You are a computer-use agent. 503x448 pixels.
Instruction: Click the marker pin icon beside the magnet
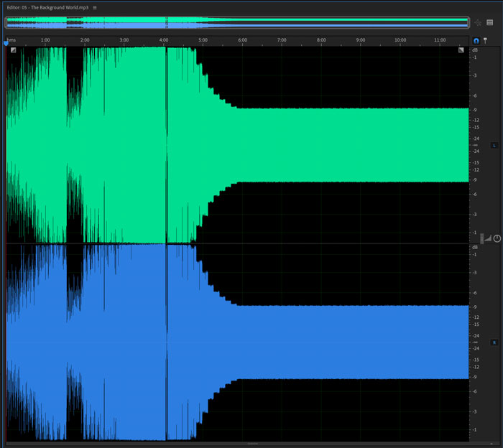485,40
